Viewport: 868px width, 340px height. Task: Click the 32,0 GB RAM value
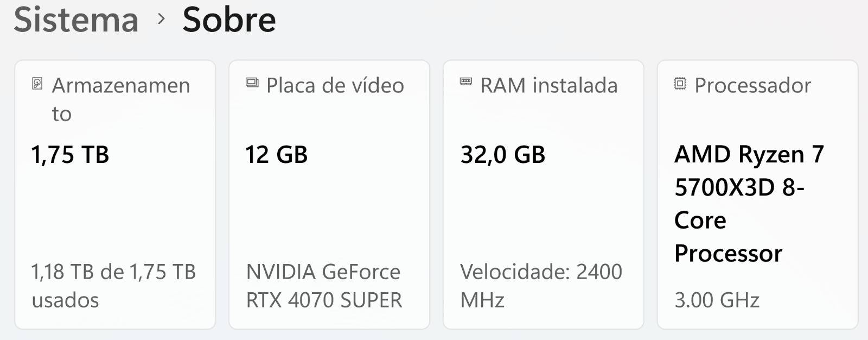pos(502,155)
